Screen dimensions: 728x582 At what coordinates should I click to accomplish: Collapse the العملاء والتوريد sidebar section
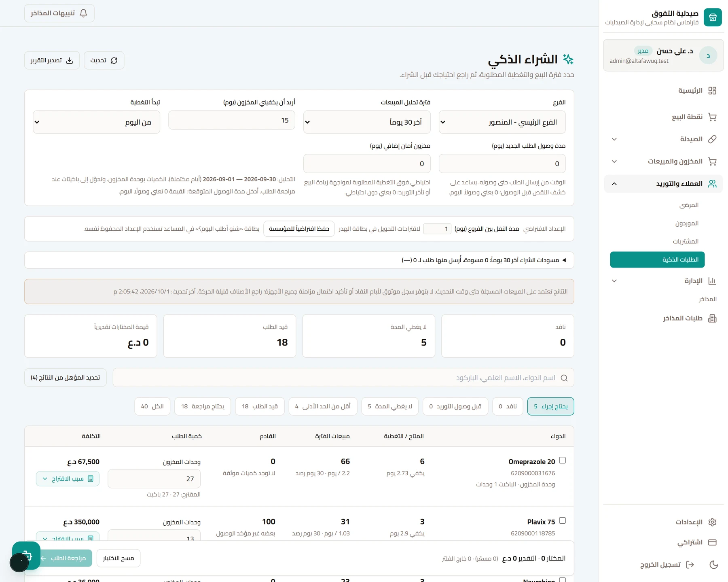coord(614,184)
